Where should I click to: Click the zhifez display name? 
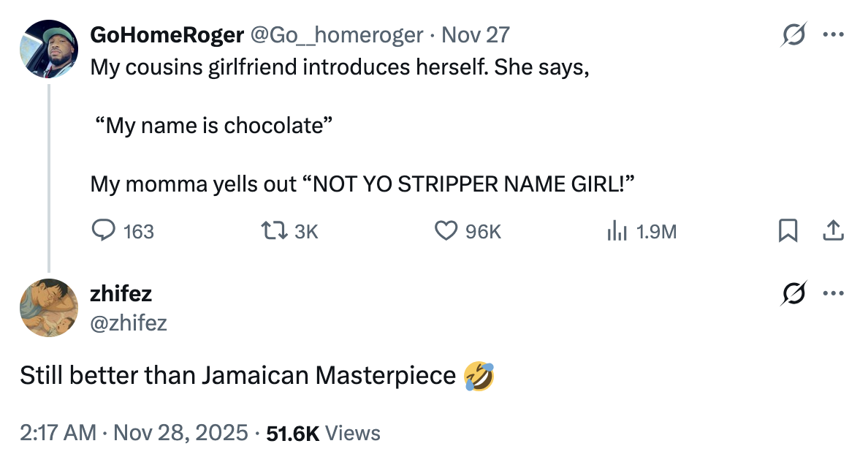point(121,294)
